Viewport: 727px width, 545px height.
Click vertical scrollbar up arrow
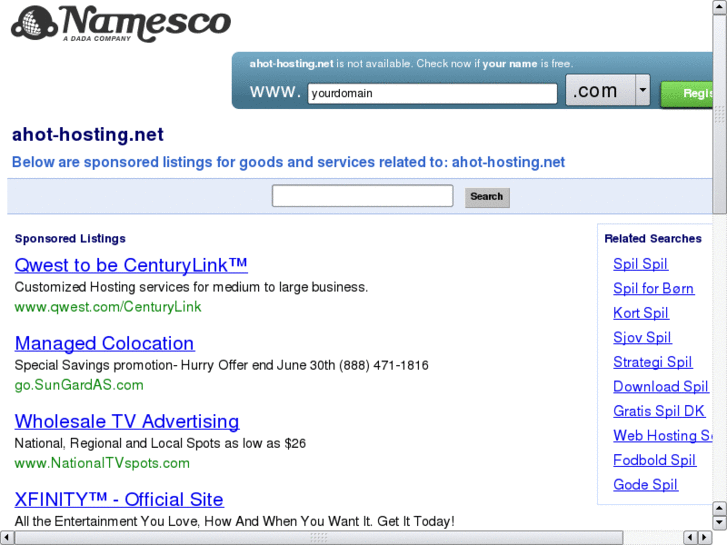pyautogui.click(x=720, y=7)
